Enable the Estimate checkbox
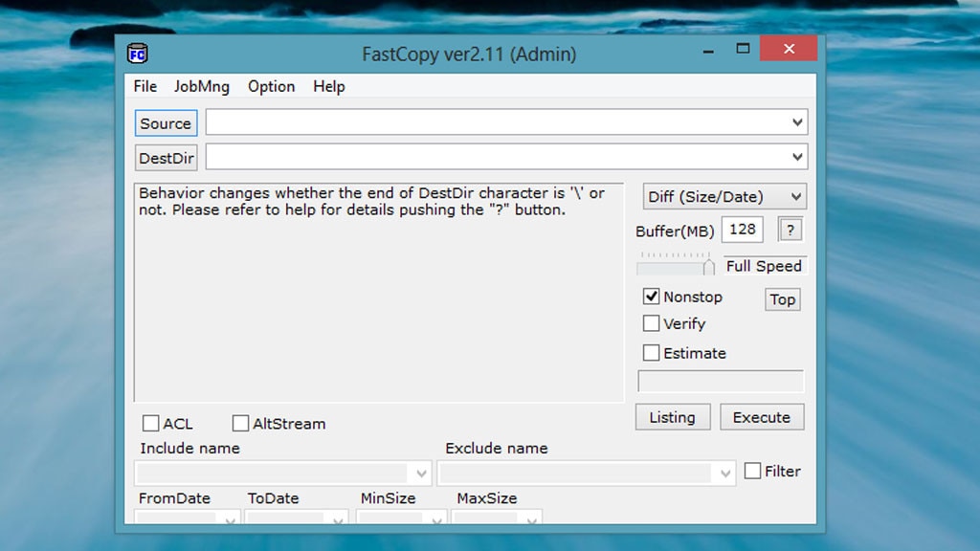The width and height of the screenshot is (980, 551). click(652, 353)
